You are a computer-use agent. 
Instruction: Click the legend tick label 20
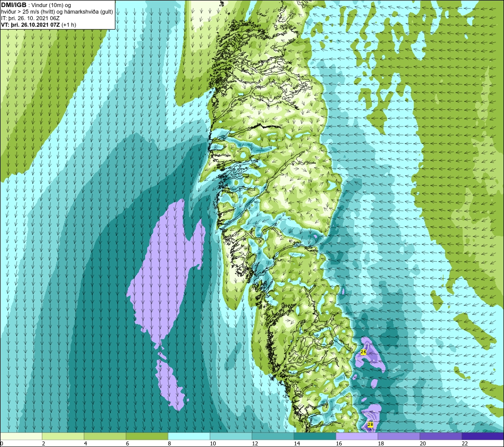(423, 443)
